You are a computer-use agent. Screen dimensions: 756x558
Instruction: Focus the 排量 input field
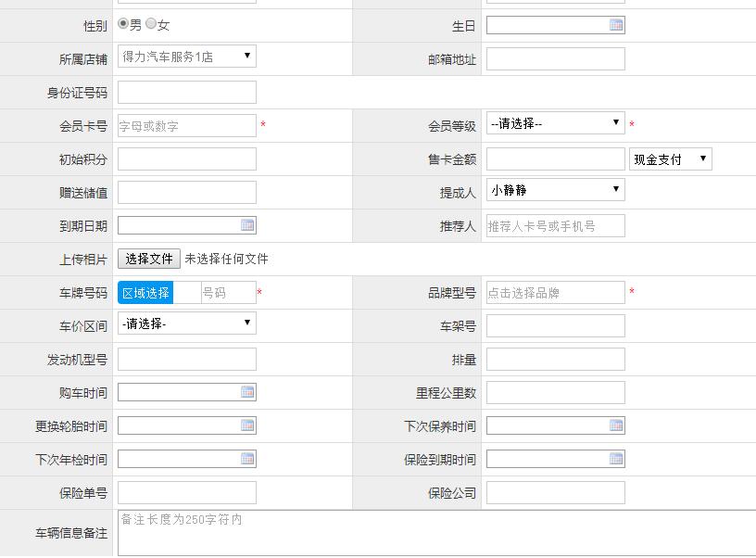556,360
